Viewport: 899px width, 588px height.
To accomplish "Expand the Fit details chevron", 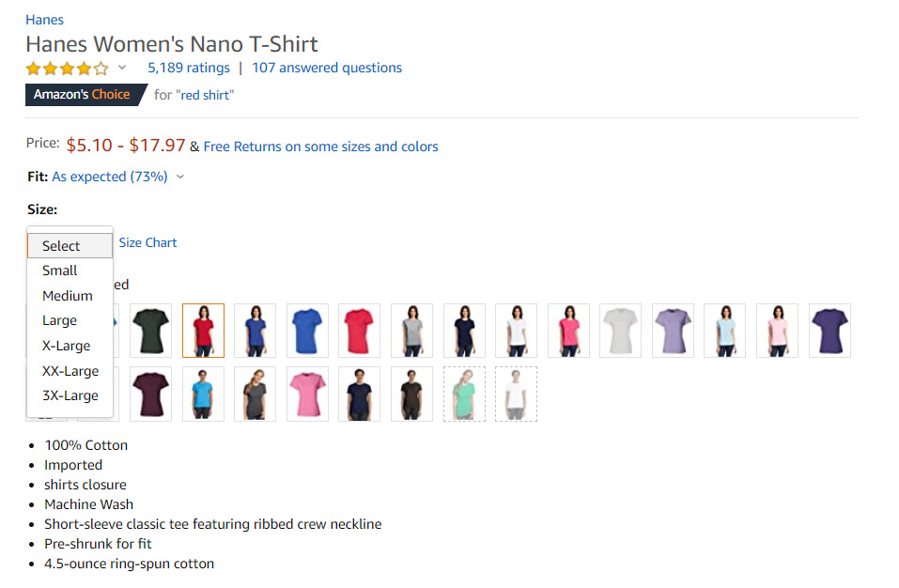I will pyautogui.click(x=180, y=177).
